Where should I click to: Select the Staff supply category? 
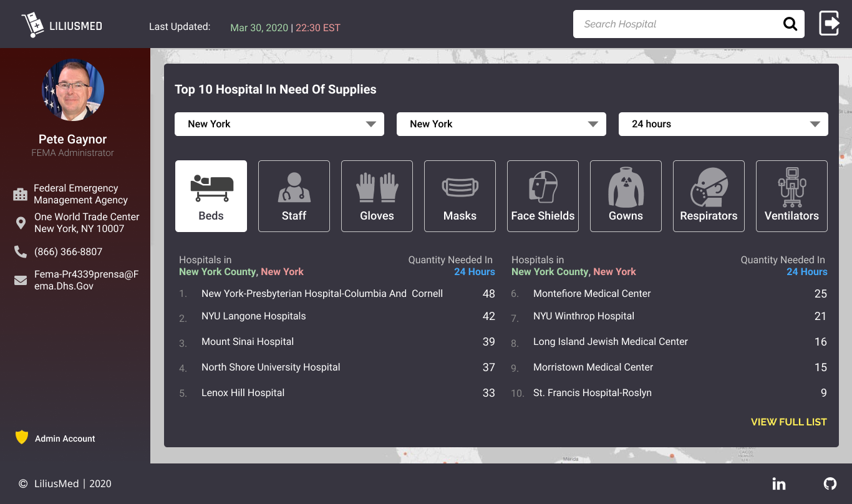click(294, 196)
